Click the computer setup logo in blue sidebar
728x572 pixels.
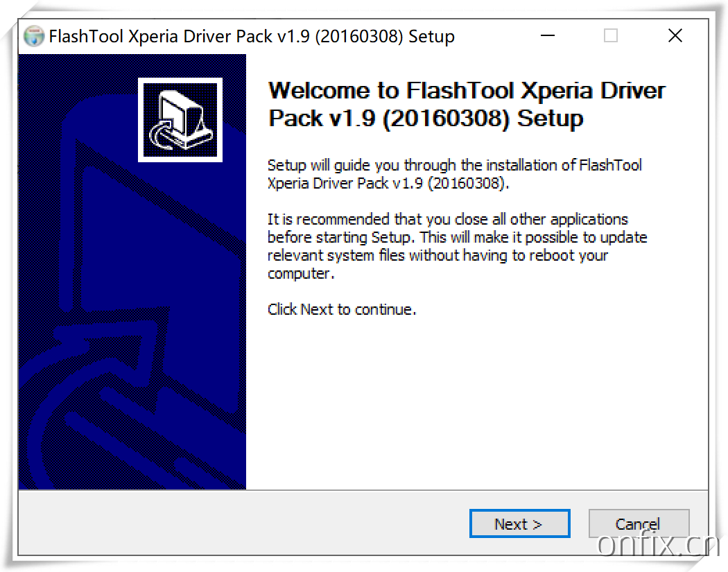[x=180, y=120]
